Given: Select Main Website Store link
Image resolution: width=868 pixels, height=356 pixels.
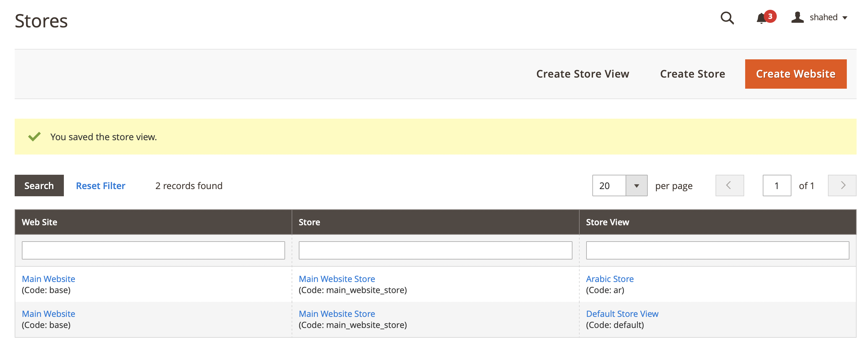Looking at the screenshot, I should (x=337, y=279).
